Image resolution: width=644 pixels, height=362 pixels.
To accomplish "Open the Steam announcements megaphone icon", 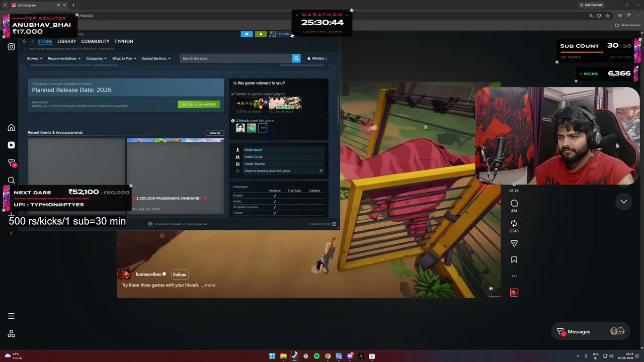I will [x=247, y=34].
